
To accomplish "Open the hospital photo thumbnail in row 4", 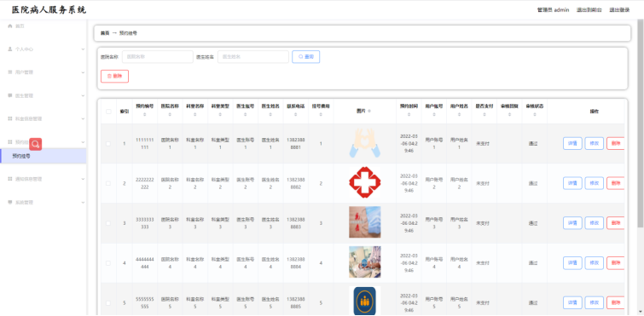I will pyautogui.click(x=365, y=261).
